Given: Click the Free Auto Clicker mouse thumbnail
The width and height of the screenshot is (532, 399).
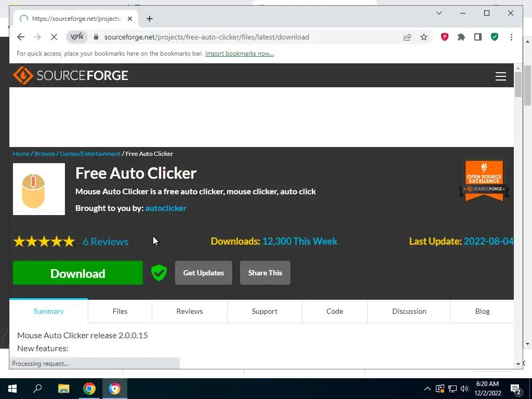Looking at the screenshot, I should tap(39, 189).
